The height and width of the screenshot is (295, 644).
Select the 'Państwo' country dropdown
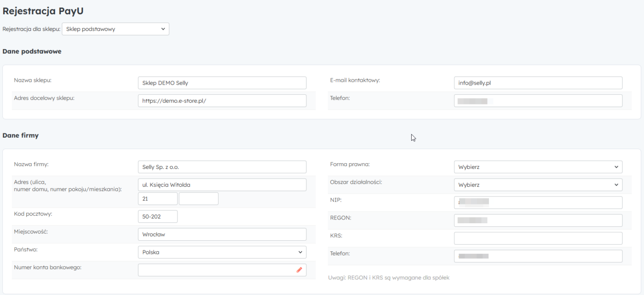[x=222, y=252]
